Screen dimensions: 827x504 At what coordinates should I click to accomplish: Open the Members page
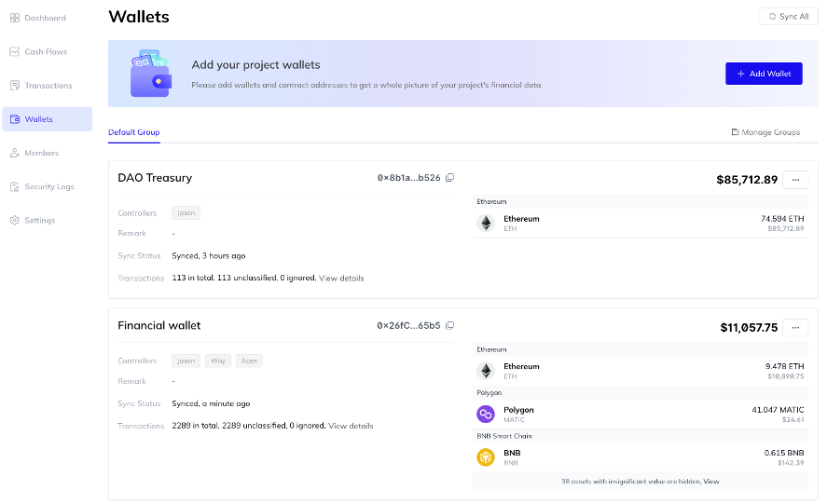[41, 153]
